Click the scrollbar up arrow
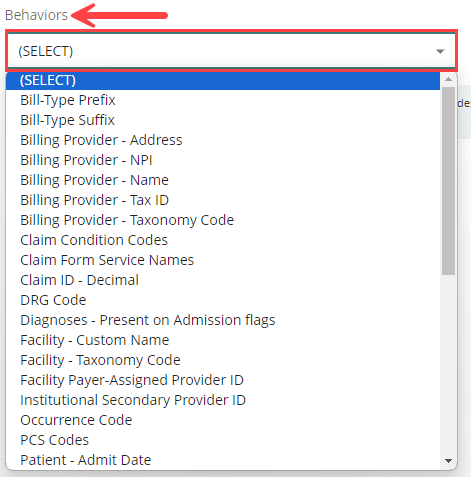This screenshot has height=477, width=471. (448, 79)
